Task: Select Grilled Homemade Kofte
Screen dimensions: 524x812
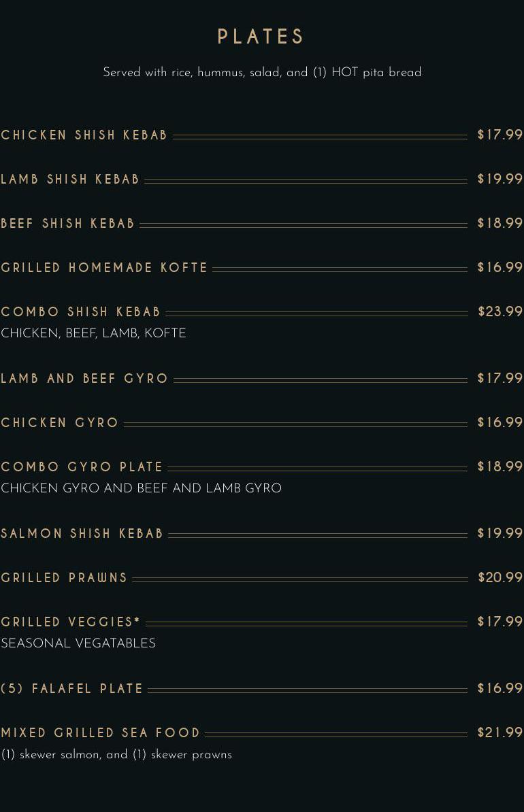Action: (104, 268)
